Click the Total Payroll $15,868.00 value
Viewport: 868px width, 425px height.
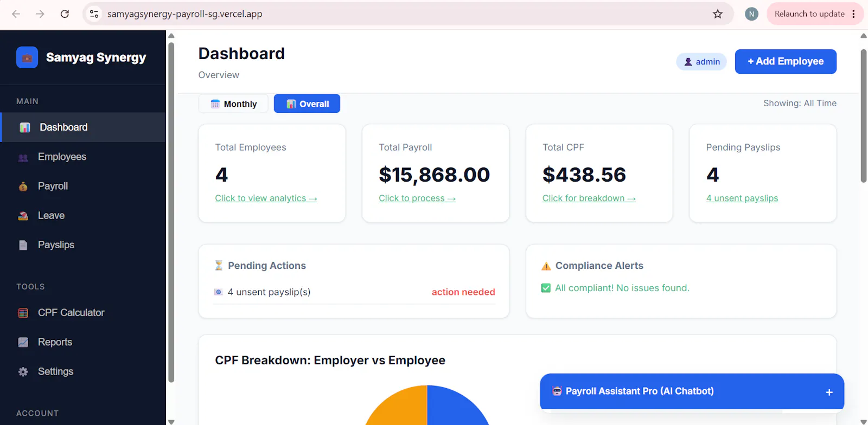(434, 175)
